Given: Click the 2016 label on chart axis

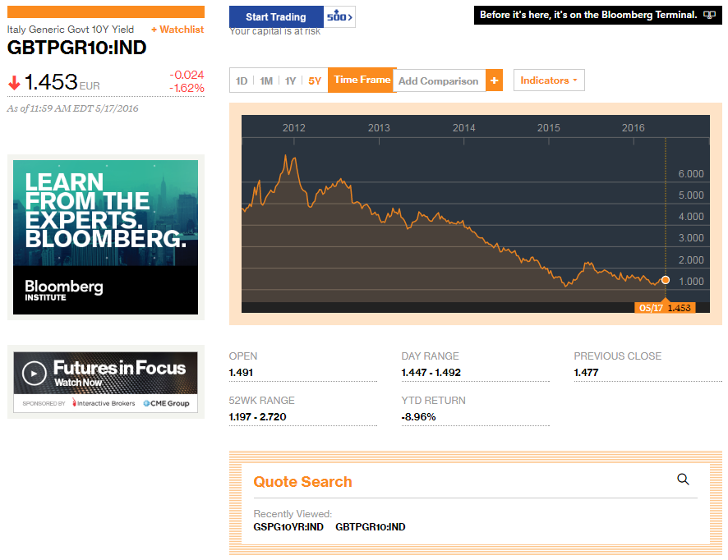Looking at the screenshot, I should tap(634, 127).
